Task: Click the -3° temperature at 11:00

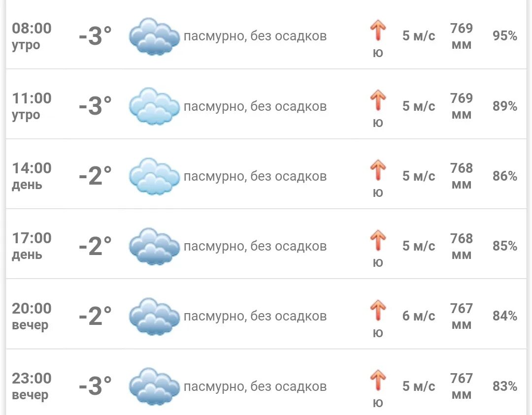Action: 95,106
